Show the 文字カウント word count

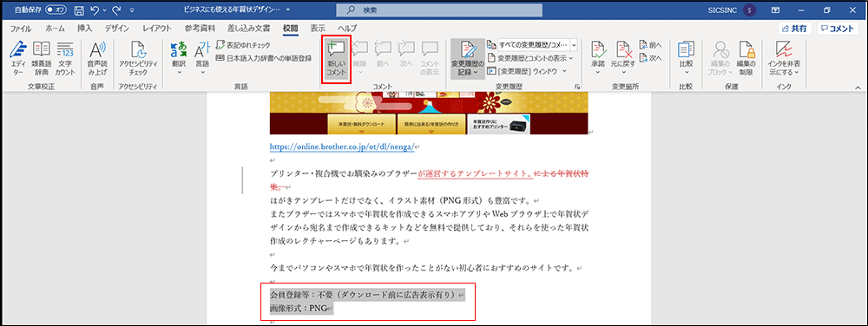tap(65, 59)
